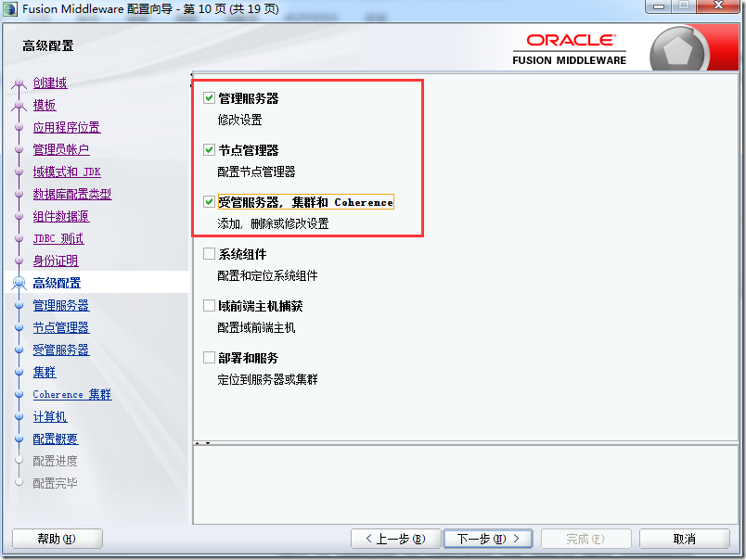Go to the JDBC 测试 step

point(58,238)
